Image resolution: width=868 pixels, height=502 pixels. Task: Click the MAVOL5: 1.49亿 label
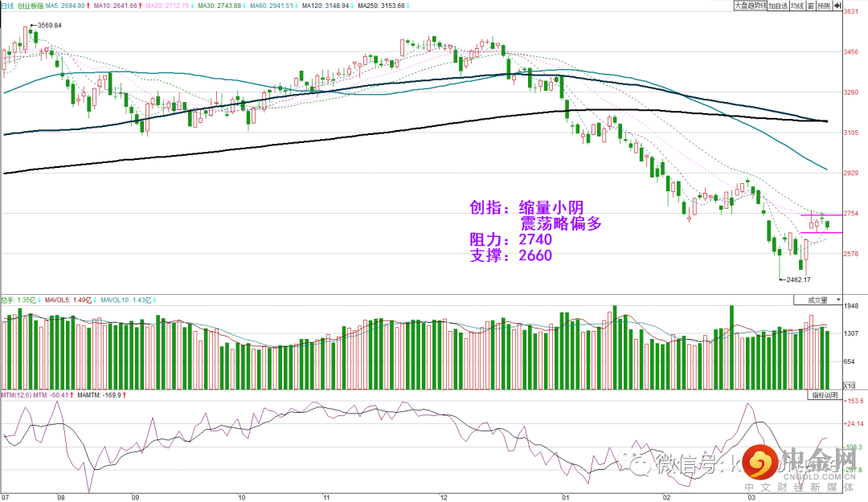pos(70,300)
